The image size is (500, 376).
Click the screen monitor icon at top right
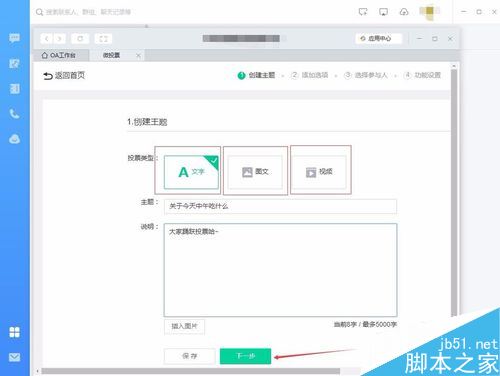383,12
